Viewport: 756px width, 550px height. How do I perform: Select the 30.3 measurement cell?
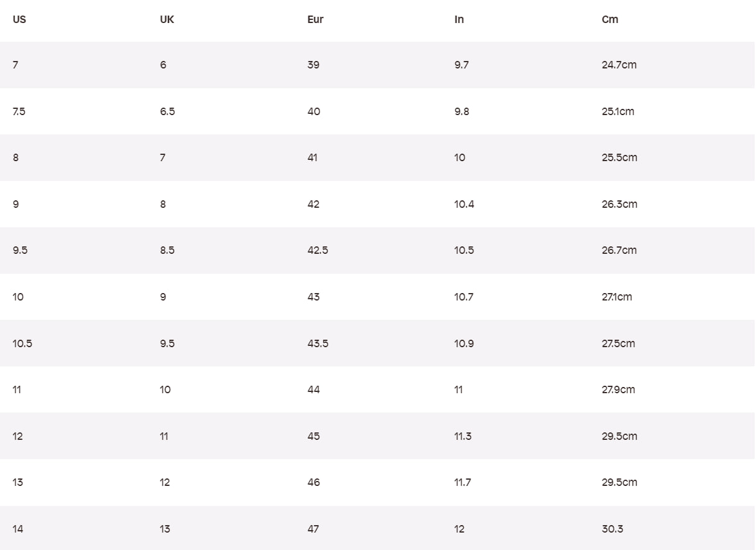tap(612, 529)
